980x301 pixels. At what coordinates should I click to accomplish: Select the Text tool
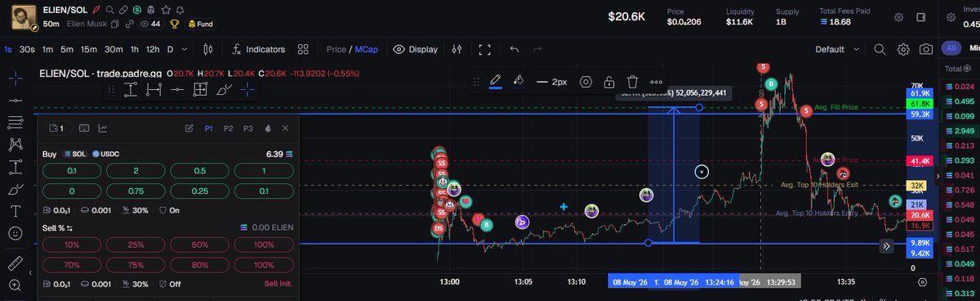pos(15,211)
